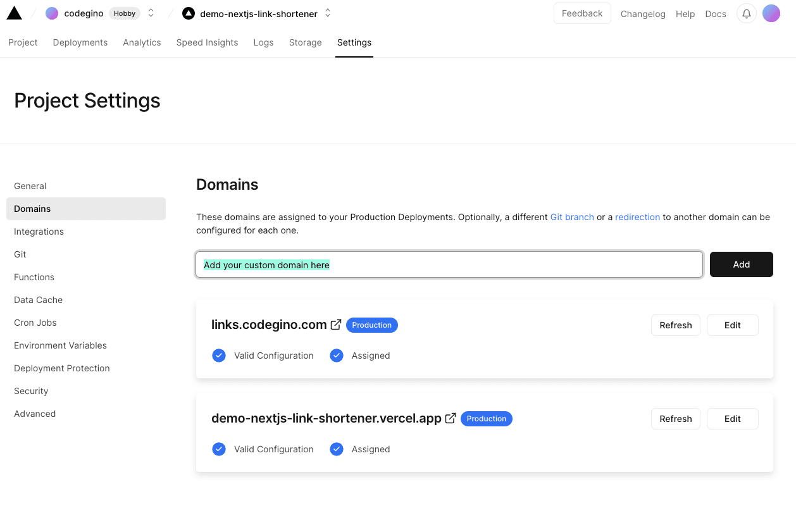Refresh the links.codegino.com domain
The width and height of the screenshot is (796, 532).
tap(675, 325)
